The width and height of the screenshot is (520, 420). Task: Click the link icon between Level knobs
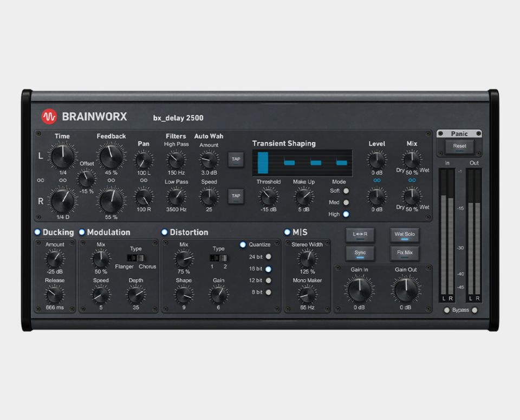[x=377, y=180]
